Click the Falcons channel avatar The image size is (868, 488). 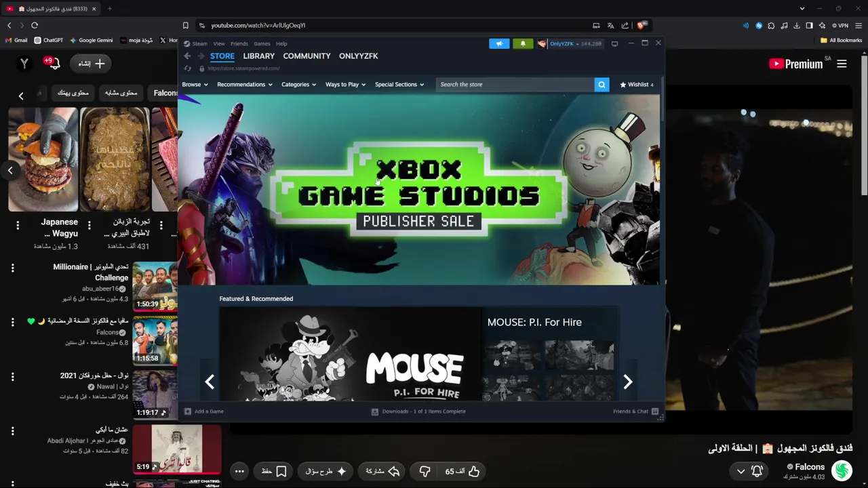click(842, 470)
